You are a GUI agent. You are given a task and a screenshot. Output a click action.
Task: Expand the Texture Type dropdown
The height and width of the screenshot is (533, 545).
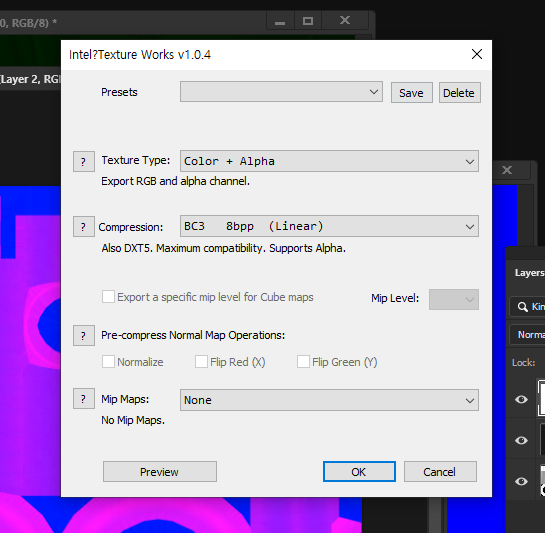(329, 161)
